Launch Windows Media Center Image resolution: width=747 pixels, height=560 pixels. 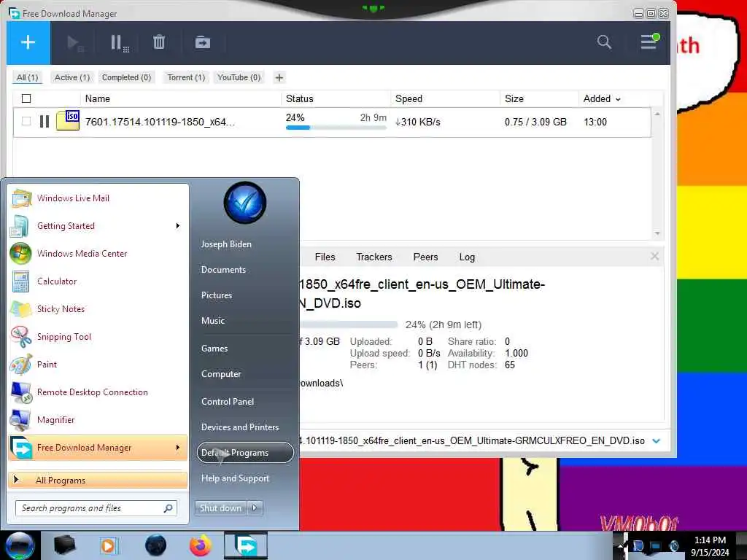tap(98, 253)
